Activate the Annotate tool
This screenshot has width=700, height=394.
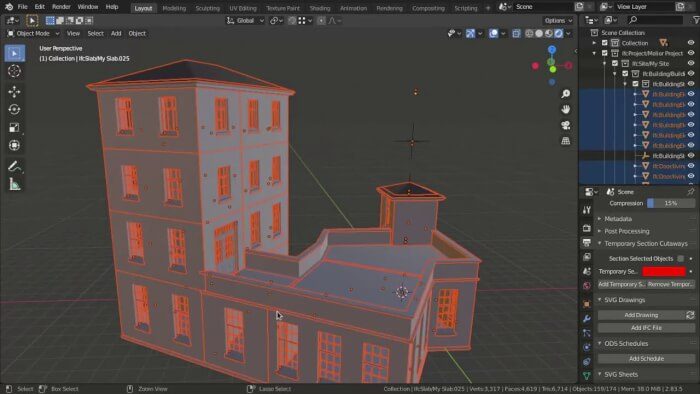(x=15, y=166)
